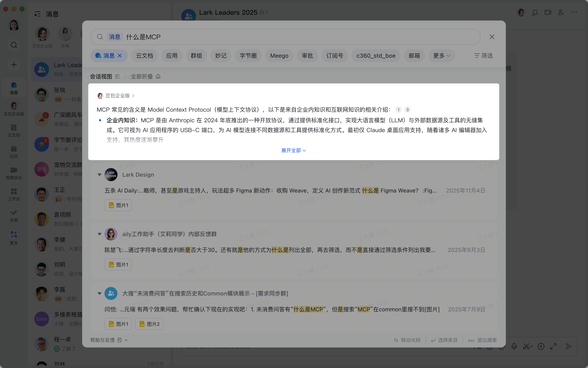
Task: Click your profile avatar in sidebar
Action: click(14, 25)
